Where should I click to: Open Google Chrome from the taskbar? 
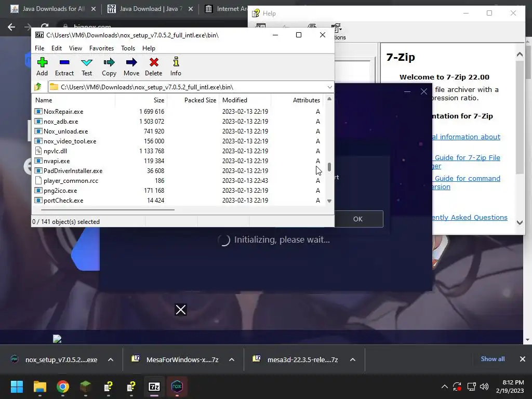pos(63,387)
